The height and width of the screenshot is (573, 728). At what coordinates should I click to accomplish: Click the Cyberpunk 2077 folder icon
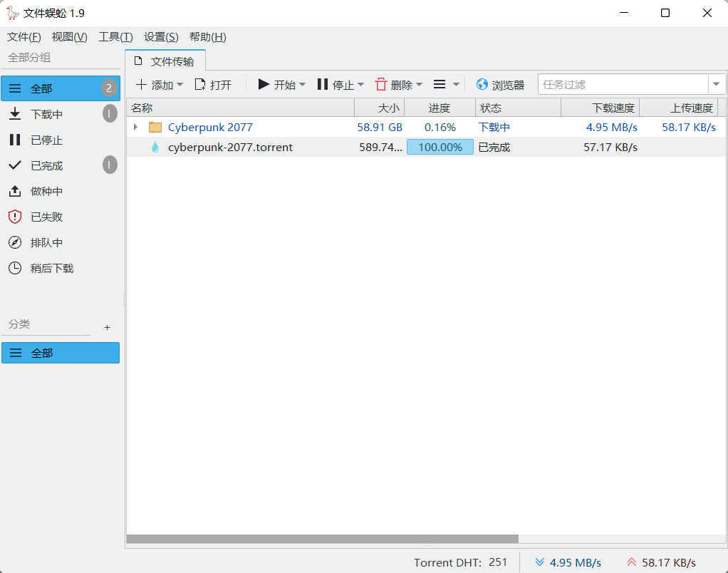point(155,127)
